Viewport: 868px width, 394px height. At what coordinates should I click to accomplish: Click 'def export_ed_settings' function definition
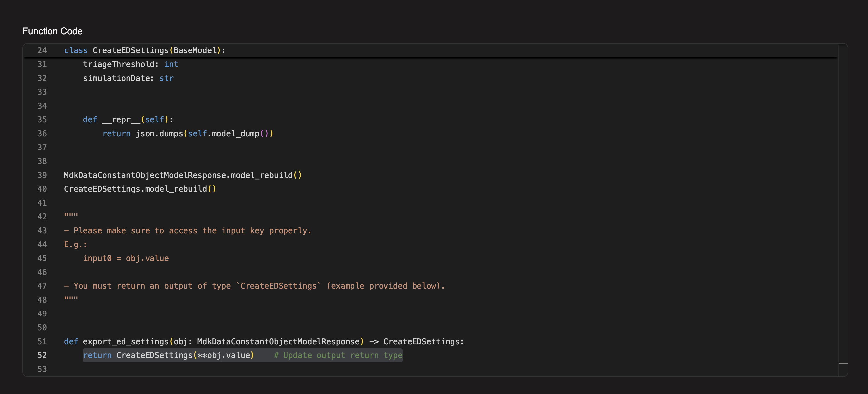(x=264, y=342)
